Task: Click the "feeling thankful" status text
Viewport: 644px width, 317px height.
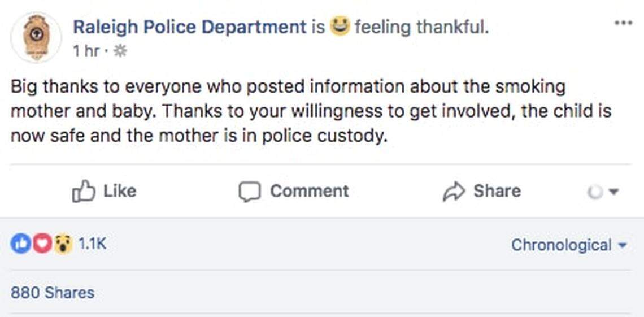Action: tap(421, 27)
